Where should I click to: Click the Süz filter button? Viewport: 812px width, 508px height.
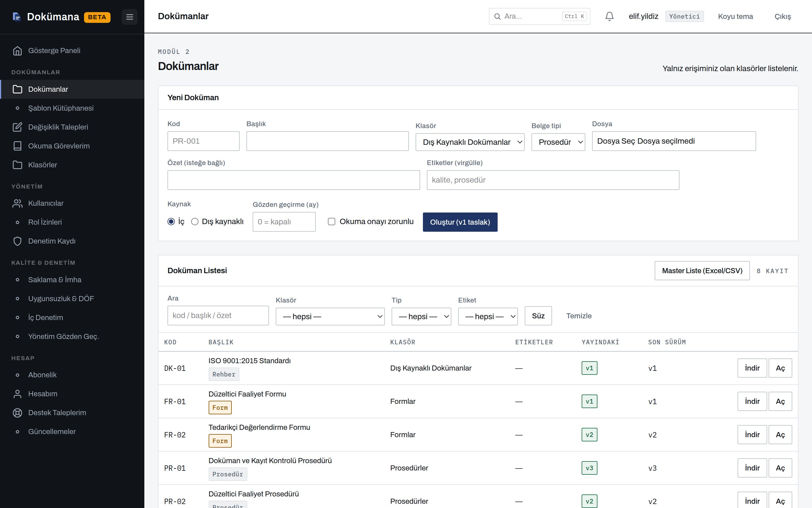coord(538,316)
